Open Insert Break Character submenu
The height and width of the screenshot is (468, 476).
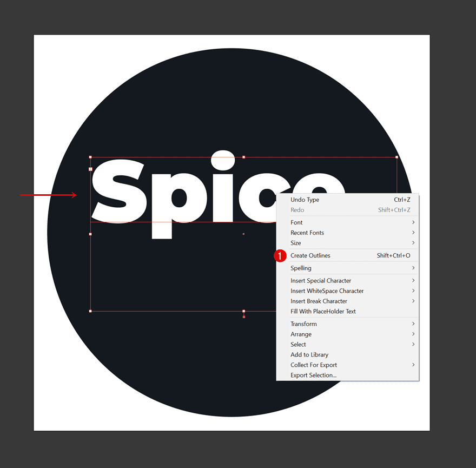point(319,301)
